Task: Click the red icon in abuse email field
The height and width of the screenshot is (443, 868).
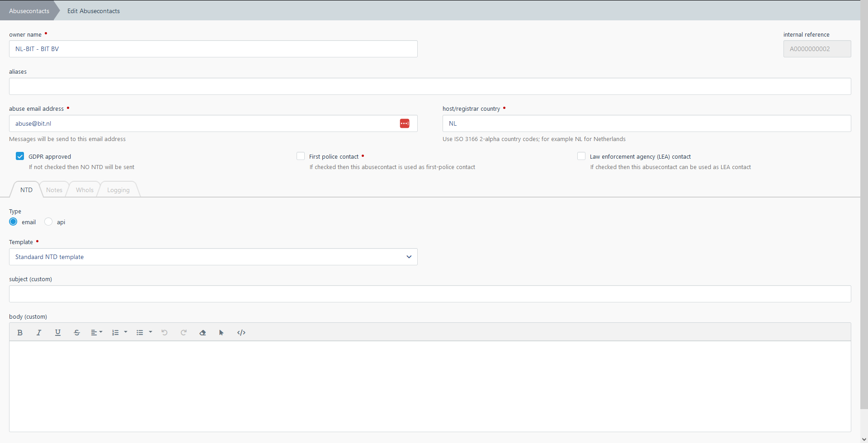Action: tap(405, 123)
